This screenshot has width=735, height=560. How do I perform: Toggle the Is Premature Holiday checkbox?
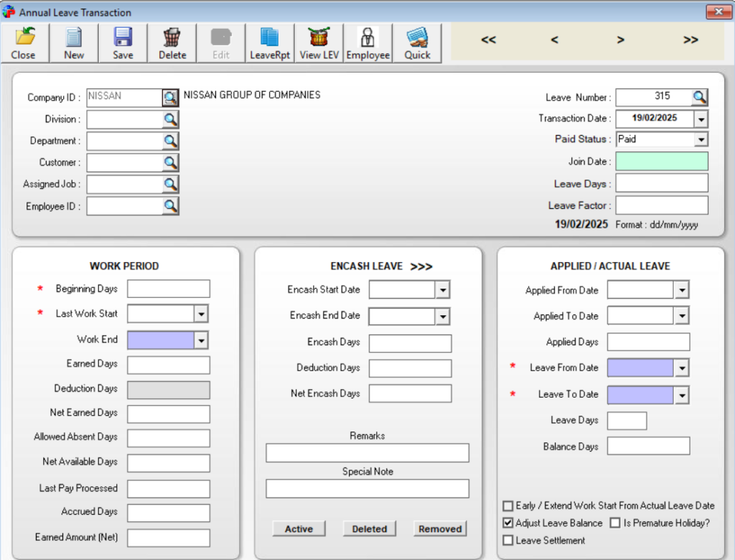614,523
